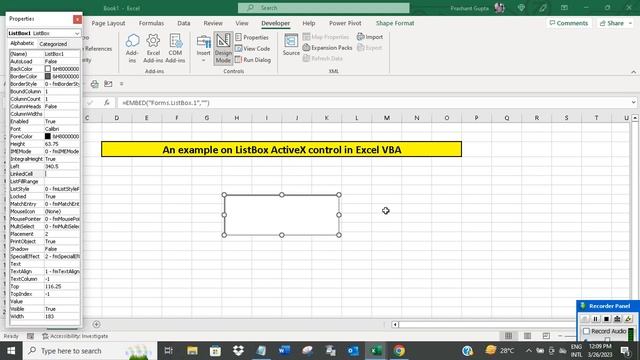Pause recording in Recorder Panel
The image size is (640, 360).
click(596, 319)
